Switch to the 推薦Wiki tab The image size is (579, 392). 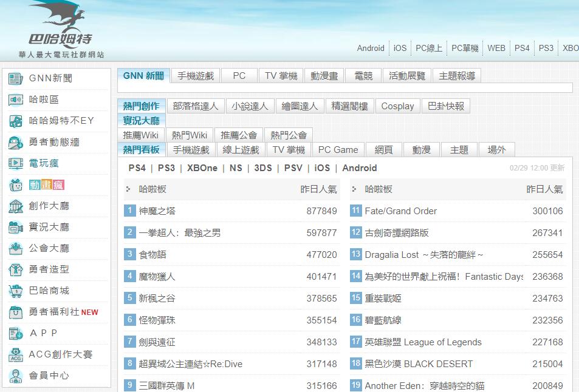pos(141,135)
